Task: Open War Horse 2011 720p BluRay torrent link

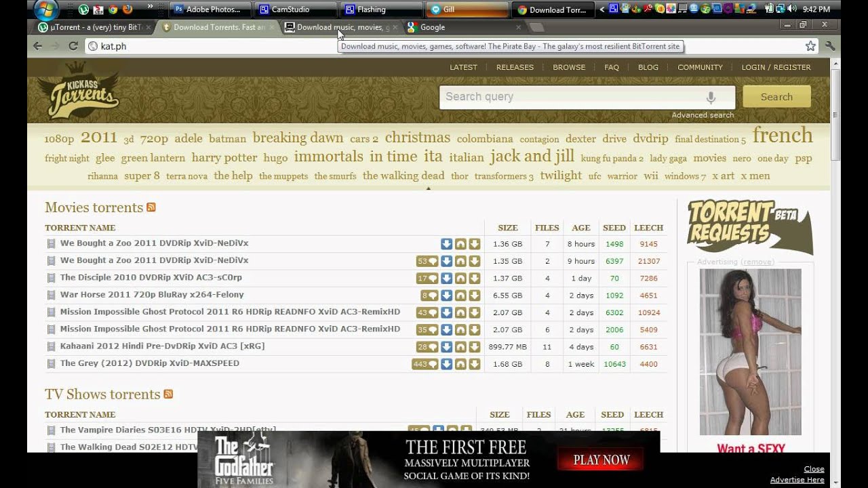Action: pyautogui.click(x=152, y=295)
